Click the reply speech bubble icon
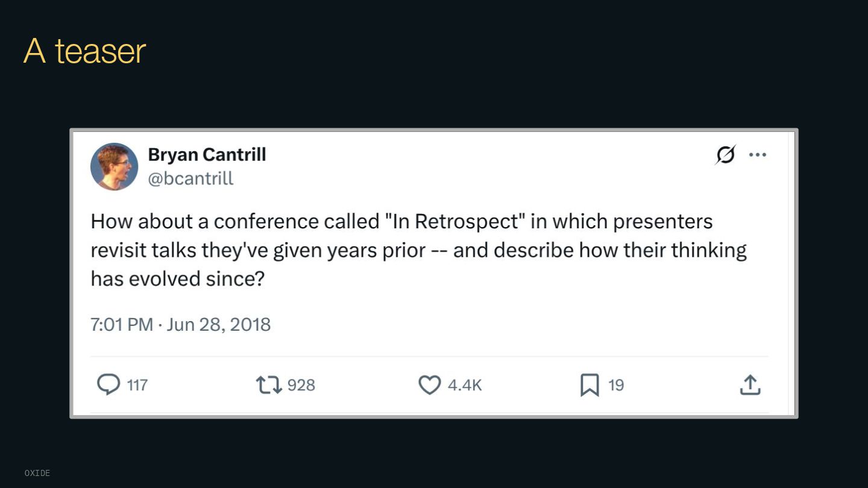Viewport: 868px width, 488px height. [108, 384]
